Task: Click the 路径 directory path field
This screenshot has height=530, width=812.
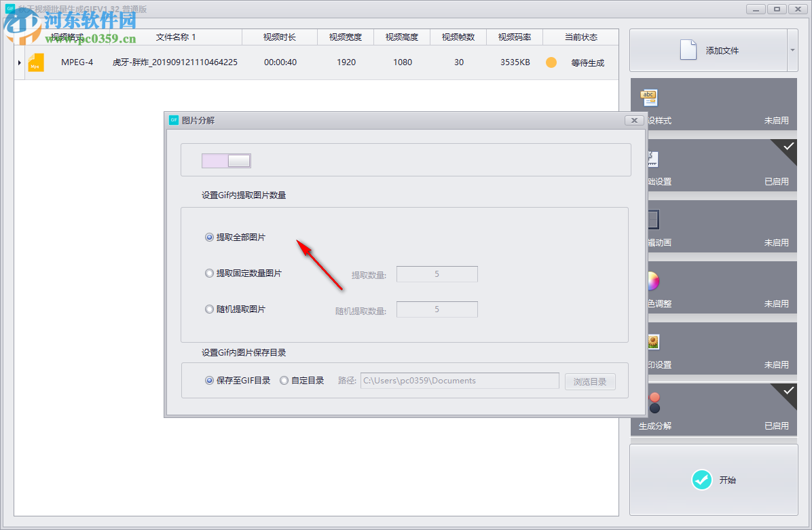Action: point(460,381)
